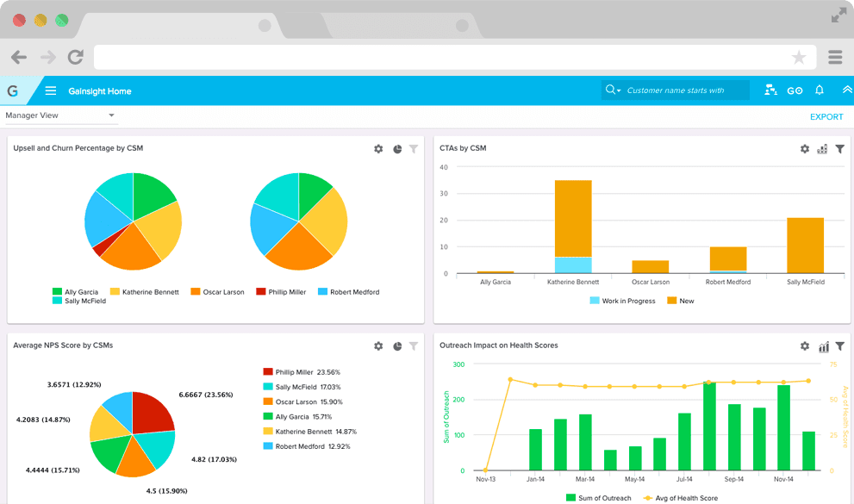Expand the Manager View dropdown
Image resolution: width=854 pixels, height=504 pixels.
[x=111, y=115]
